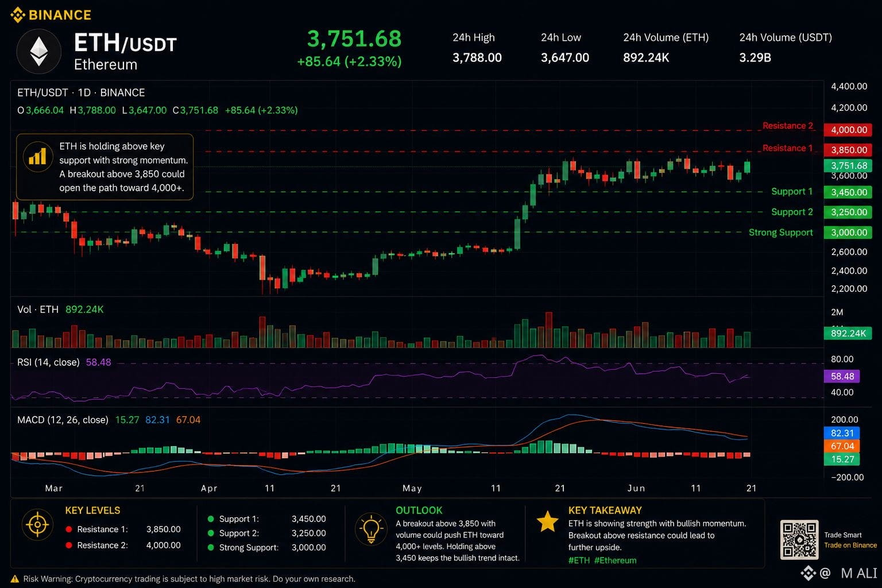The image size is (882, 588).
Task: Click the green 892.24K tag on the volume axis
Action: click(848, 334)
